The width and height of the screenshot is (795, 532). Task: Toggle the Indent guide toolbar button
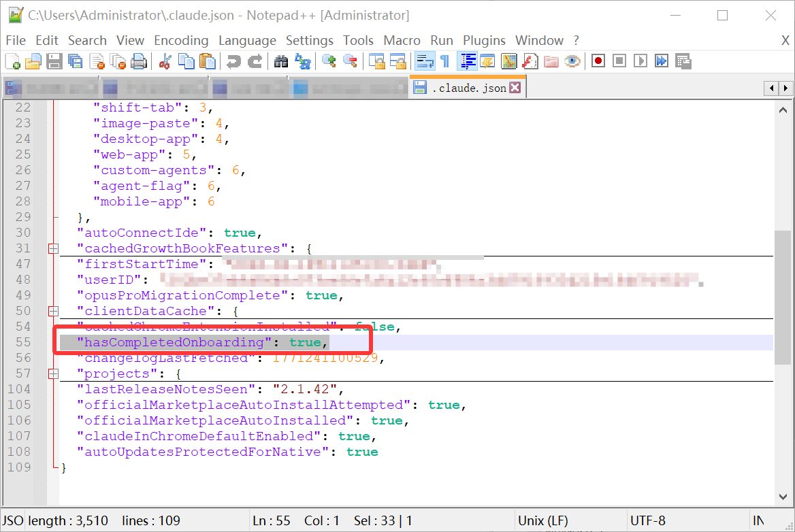(x=467, y=61)
